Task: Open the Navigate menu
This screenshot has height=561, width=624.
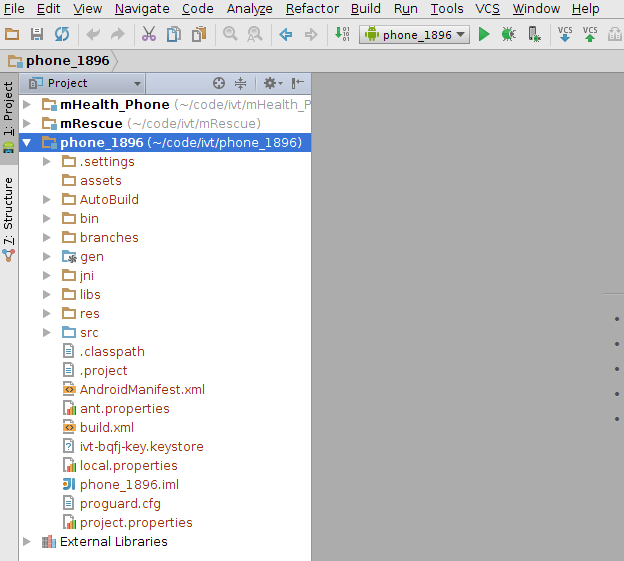Action: (142, 8)
